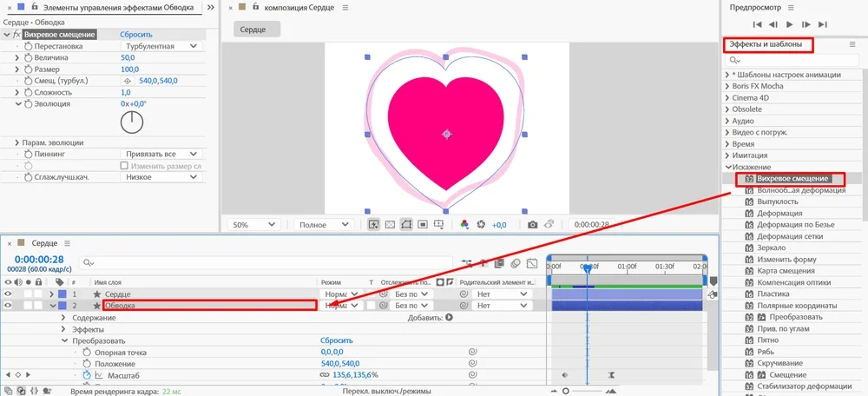Expand the Boris FX Mocha effects category
The height and width of the screenshot is (396, 868).
coord(727,86)
